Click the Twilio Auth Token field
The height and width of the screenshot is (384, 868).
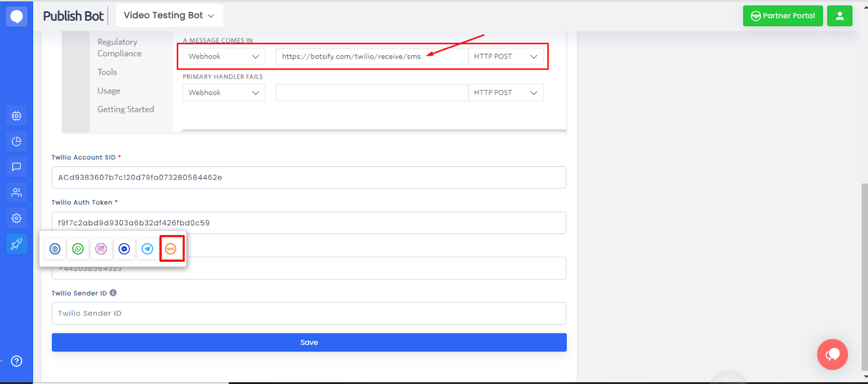[309, 223]
